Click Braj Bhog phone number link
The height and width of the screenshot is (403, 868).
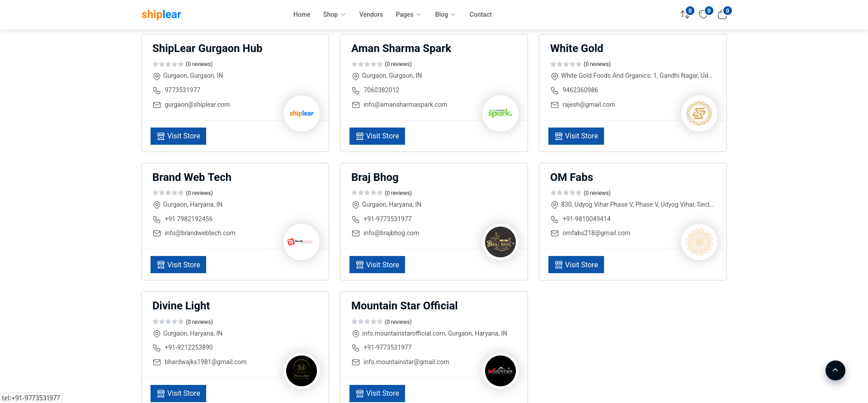387,219
